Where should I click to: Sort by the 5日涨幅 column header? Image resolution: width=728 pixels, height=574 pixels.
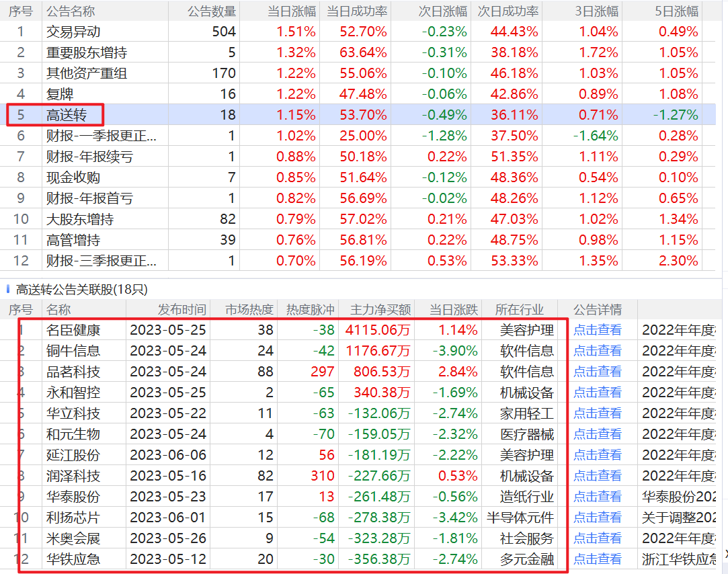coord(676,11)
